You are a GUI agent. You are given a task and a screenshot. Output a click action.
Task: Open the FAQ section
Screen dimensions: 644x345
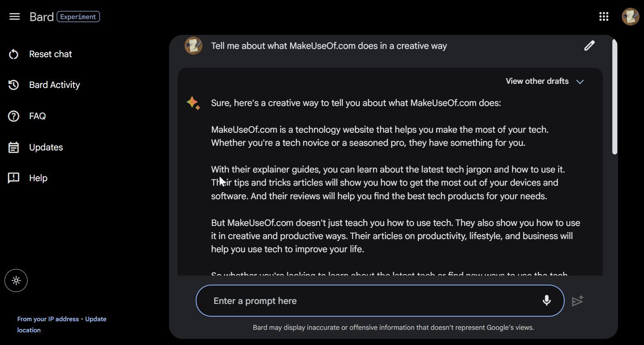(x=37, y=116)
